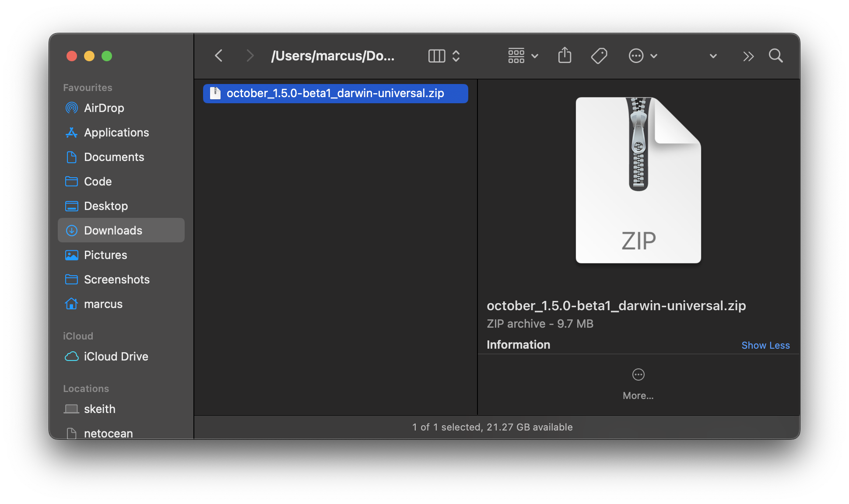This screenshot has height=504, width=849.
Task: Click the Share toolbar icon
Action: pos(565,56)
